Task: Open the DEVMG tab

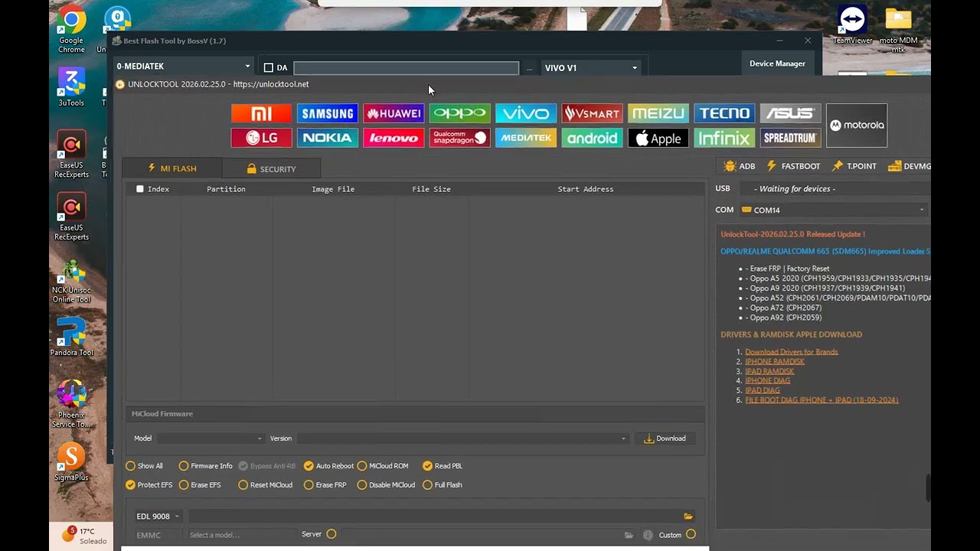Action: [x=910, y=166]
